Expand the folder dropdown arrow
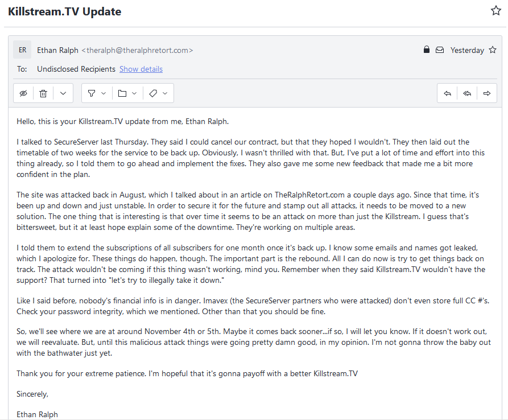This screenshot has width=508, height=420. 134,93
